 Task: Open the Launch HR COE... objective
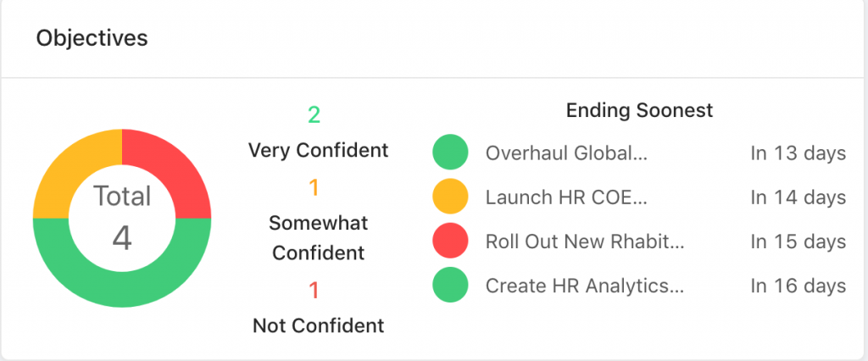(566, 197)
